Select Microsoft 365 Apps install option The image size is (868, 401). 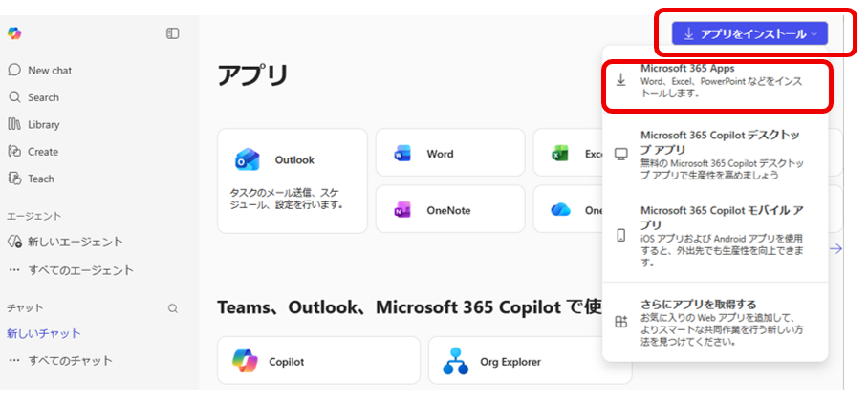coord(716,81)
